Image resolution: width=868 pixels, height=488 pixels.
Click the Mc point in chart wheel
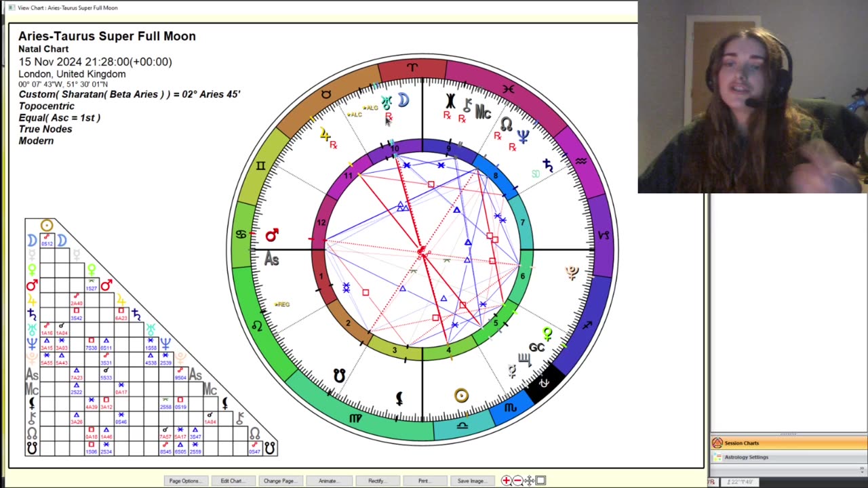484,113
